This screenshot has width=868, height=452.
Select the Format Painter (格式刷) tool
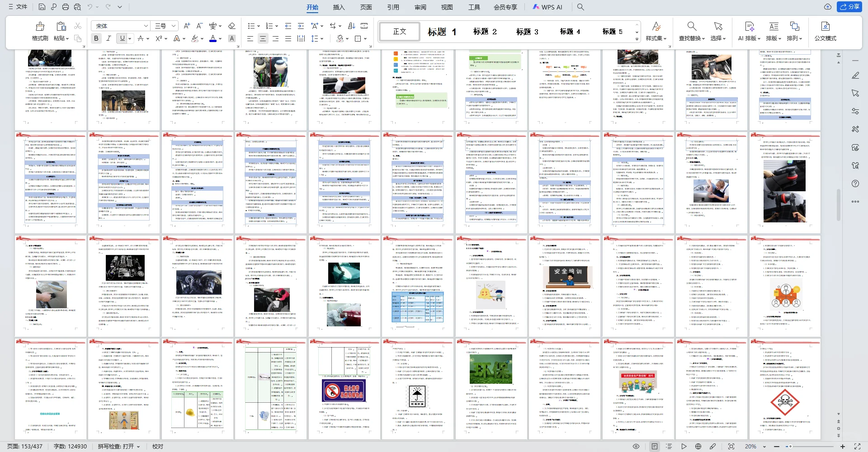click(x=40, y=31)
